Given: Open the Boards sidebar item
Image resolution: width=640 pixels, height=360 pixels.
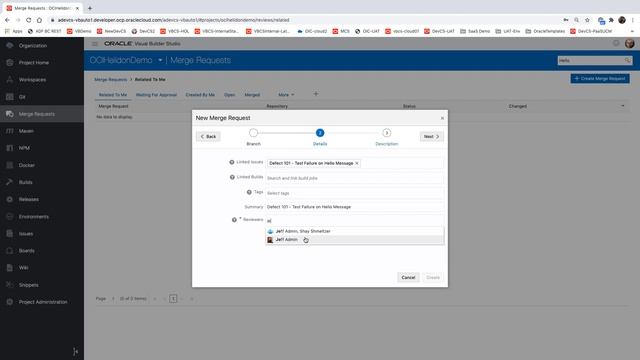Looking at the screenshot, I should (27, 251).
